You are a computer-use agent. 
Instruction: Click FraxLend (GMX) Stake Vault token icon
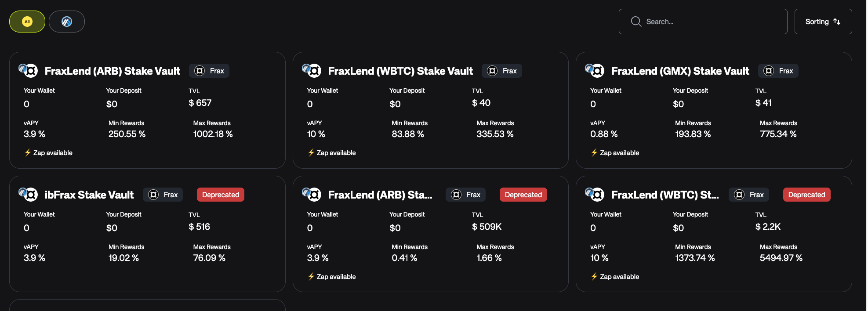pos(595,70)
